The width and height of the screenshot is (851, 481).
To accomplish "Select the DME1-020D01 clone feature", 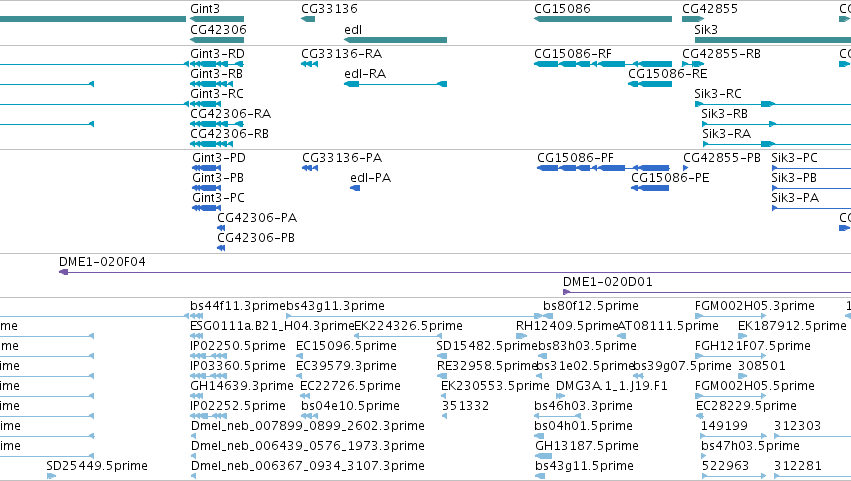I will 707,292.
